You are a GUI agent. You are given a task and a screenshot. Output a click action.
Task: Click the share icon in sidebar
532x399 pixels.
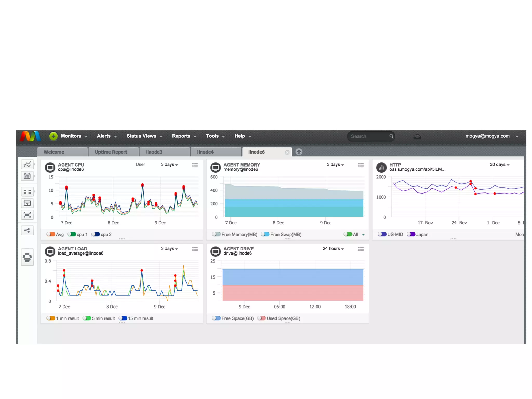click(27, 230)
